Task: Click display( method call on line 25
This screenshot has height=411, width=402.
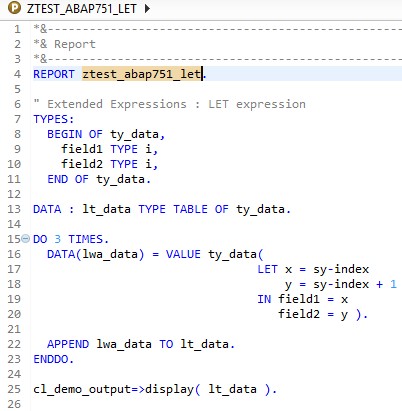Action: coord(173,389)
